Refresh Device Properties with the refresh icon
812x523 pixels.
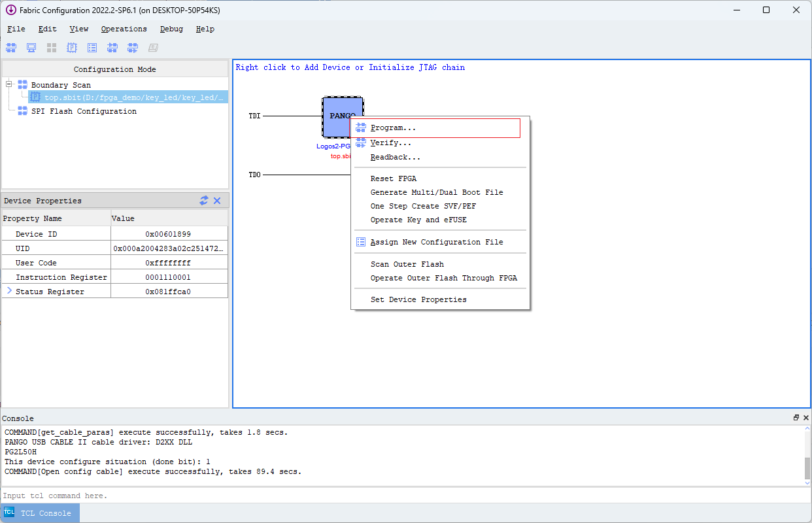[205, 201]
